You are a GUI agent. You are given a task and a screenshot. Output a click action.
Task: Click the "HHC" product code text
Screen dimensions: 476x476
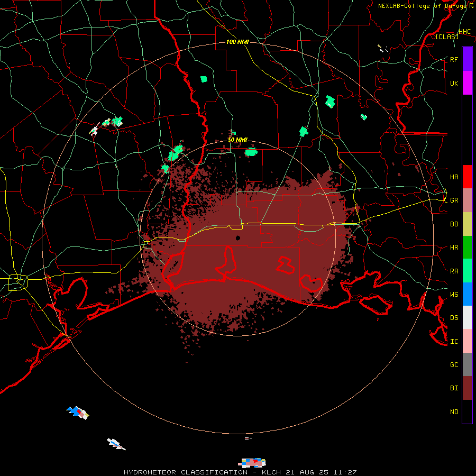(464, 32)
